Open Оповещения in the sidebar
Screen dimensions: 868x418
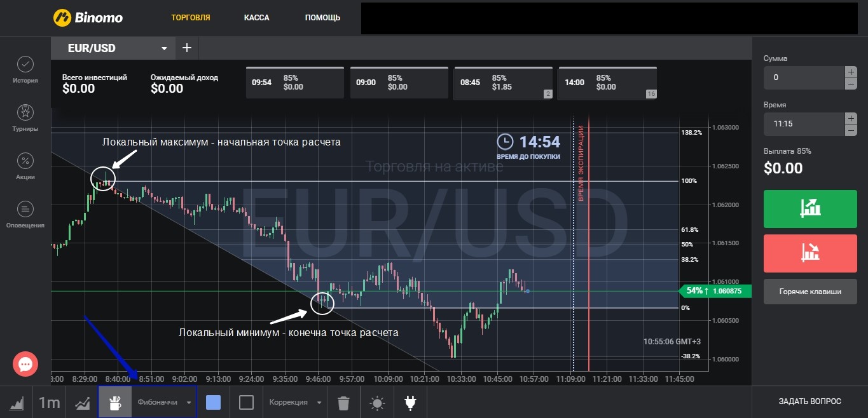pos(25,215)
